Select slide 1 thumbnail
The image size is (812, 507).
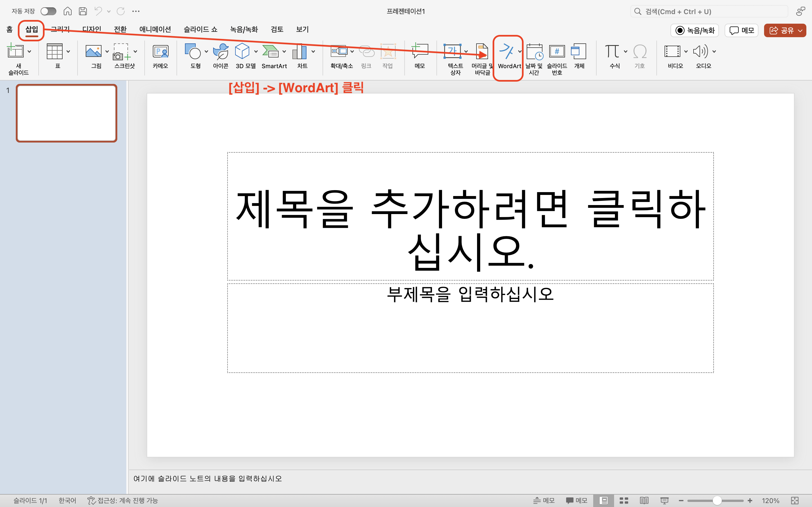click(x=66, y=113)
